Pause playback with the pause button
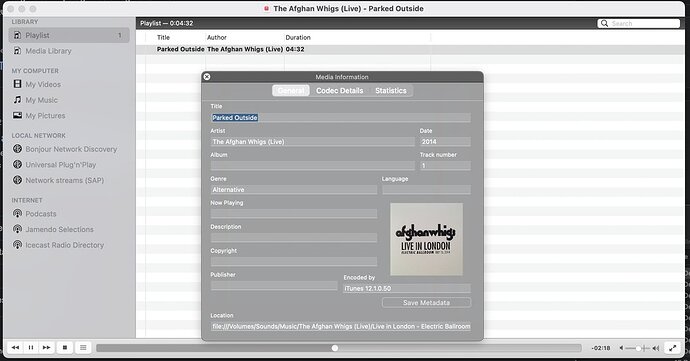Viewport: 690px width, 361px height. (x=31, y=348)
